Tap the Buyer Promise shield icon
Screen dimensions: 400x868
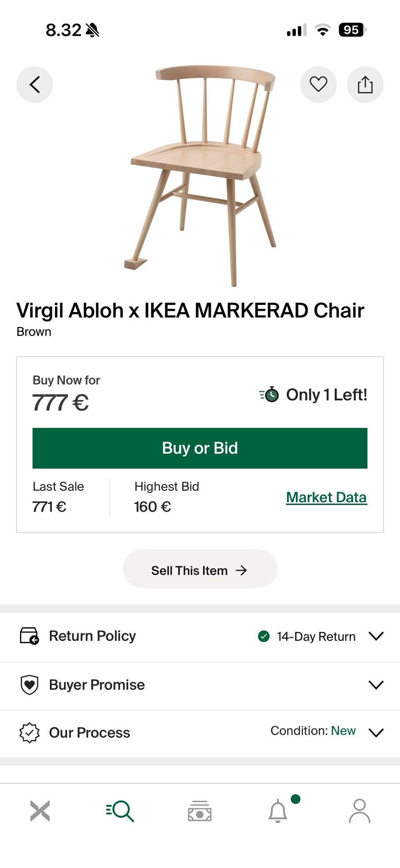29,685
